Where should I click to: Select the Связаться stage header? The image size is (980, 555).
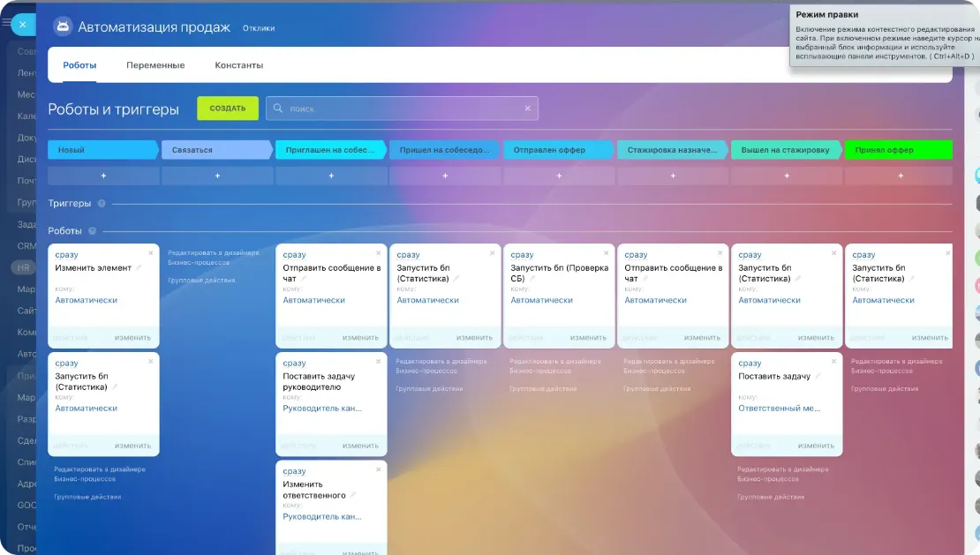pos(217,150)
